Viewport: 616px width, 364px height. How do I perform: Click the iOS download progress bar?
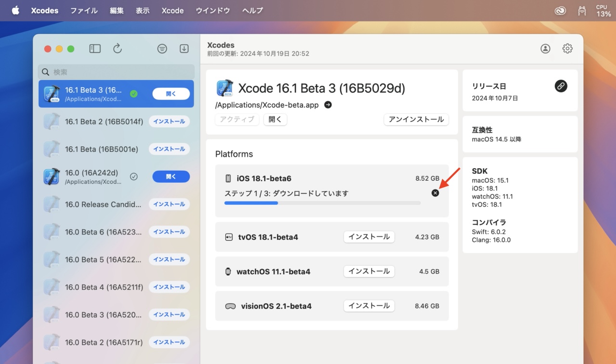322,203
